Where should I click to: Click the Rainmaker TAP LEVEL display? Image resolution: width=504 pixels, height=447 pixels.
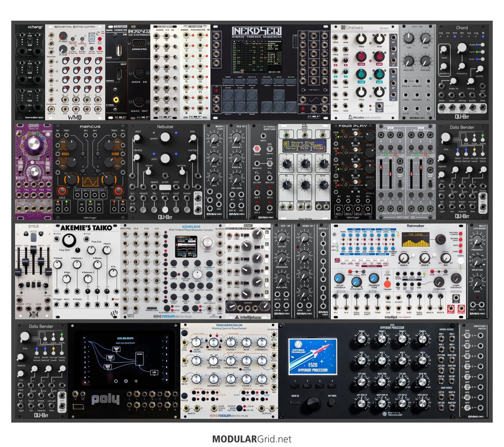tap(415, 239)
